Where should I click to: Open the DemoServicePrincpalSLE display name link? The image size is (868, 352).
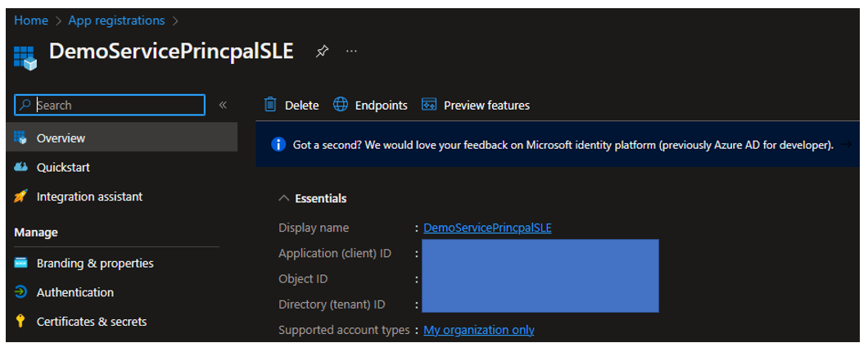tap(487, 228)
